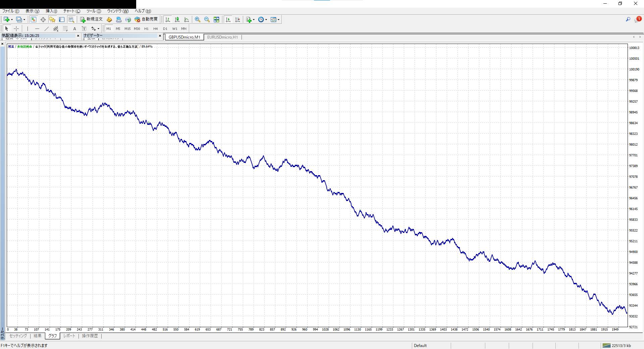Open the セッティング tester tab
The height and width of the screenshot is (349, 644).
click(x=18, y=336)
